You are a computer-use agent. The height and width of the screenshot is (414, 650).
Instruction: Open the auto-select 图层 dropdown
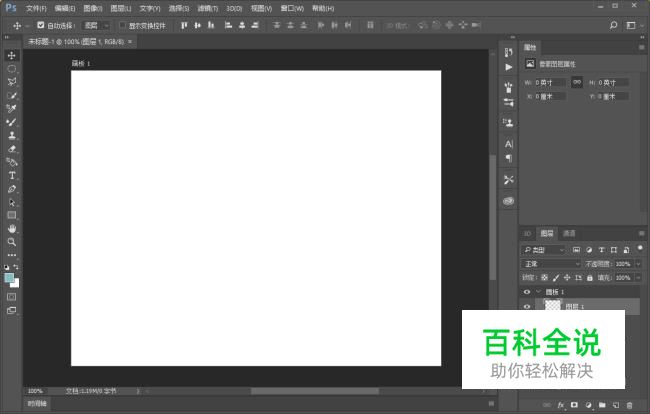coord(96,25)
